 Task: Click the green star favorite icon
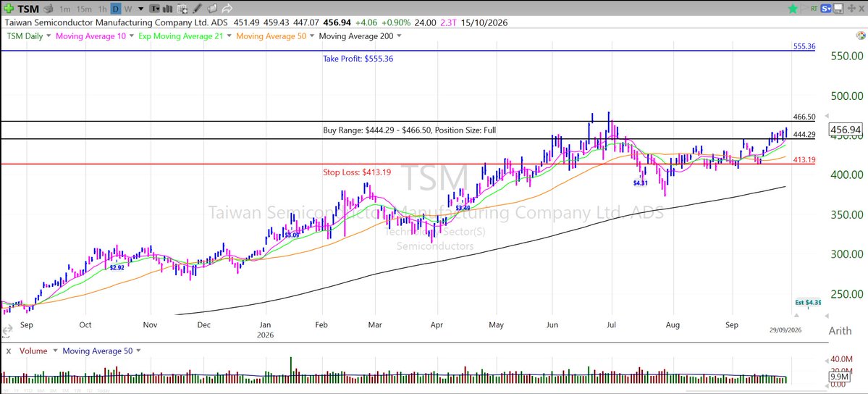coord(793,8)
